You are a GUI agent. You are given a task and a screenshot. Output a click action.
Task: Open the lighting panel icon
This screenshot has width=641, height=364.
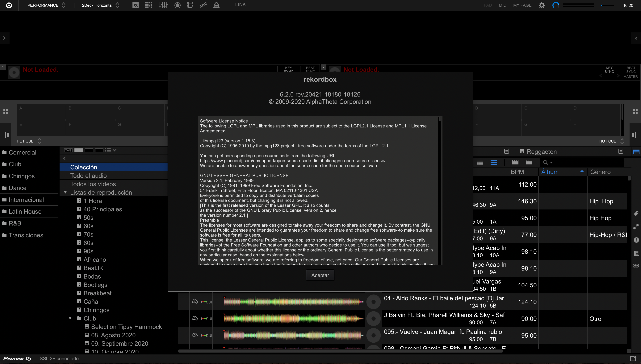tap(216, 5)
